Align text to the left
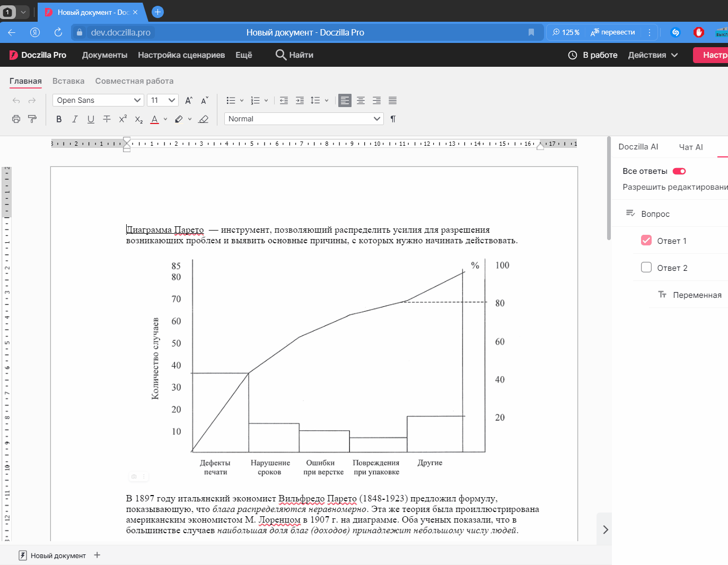 point(345,101)
